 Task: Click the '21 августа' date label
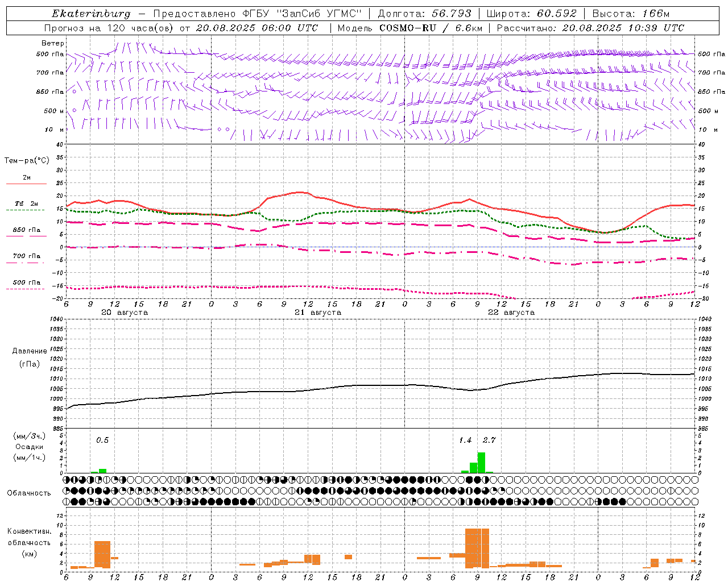coord(318,313)
